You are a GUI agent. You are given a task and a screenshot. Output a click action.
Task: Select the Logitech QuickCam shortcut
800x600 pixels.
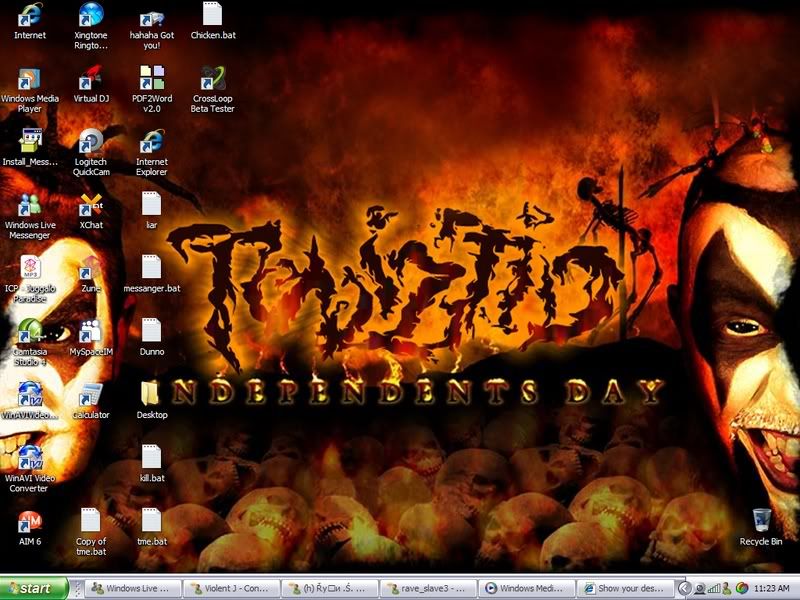[x=91, y=141]
